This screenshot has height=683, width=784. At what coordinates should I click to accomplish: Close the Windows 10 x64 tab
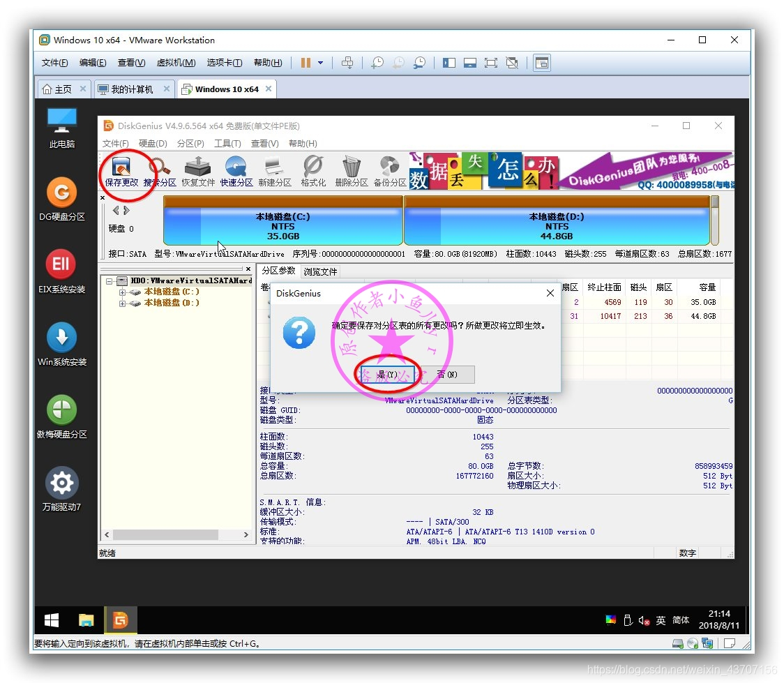pyautogui.click(x=269, y=89)
